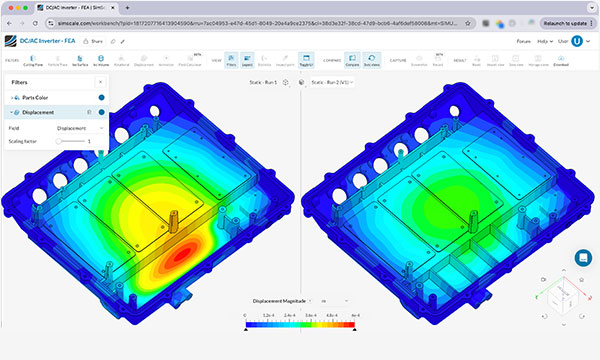Select the Rotational filter tool
This screenshot has width=600, height=360.
tap(121, 60)
